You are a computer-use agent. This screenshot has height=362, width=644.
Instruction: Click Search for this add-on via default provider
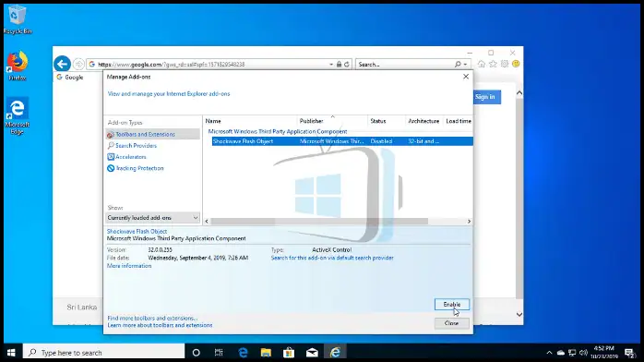coord(332,258)
